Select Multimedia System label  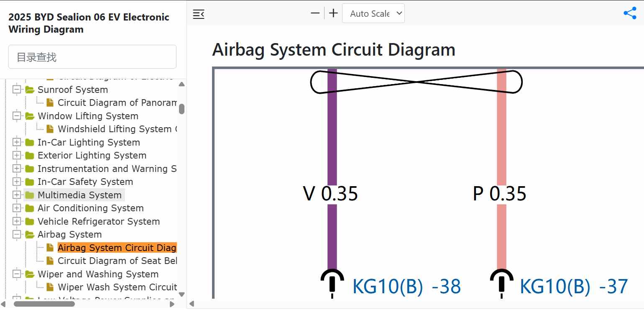[x=79, y=195]
